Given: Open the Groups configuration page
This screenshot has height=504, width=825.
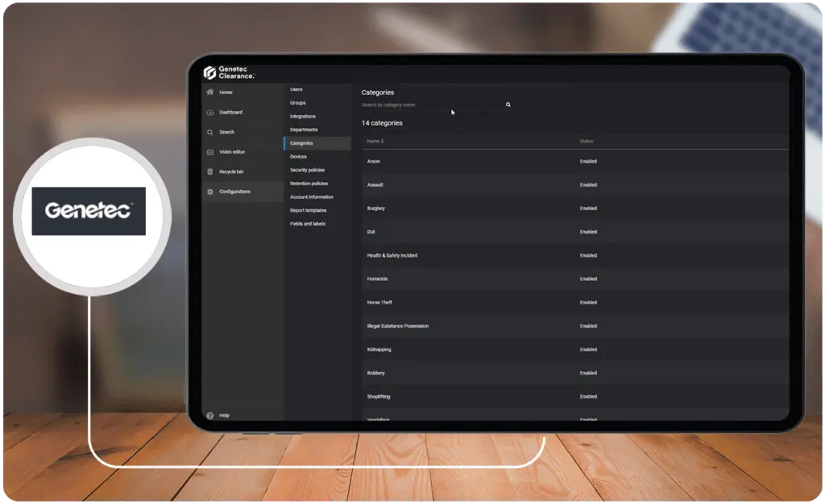Looking at the screenshot, I should 298,103.
